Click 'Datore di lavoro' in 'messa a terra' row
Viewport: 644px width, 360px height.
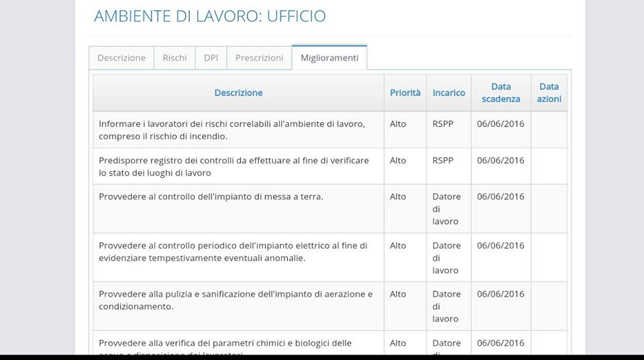[x=447, y=209]
